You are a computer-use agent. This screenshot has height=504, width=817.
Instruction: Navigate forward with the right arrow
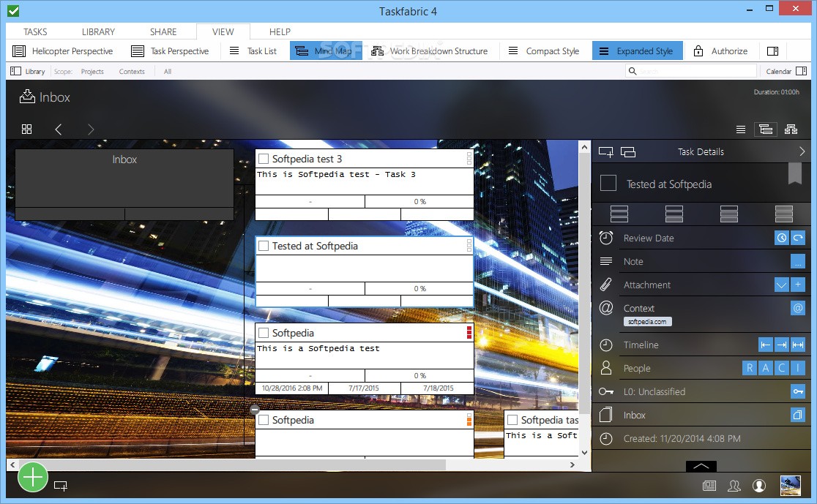tap(91, 129)
